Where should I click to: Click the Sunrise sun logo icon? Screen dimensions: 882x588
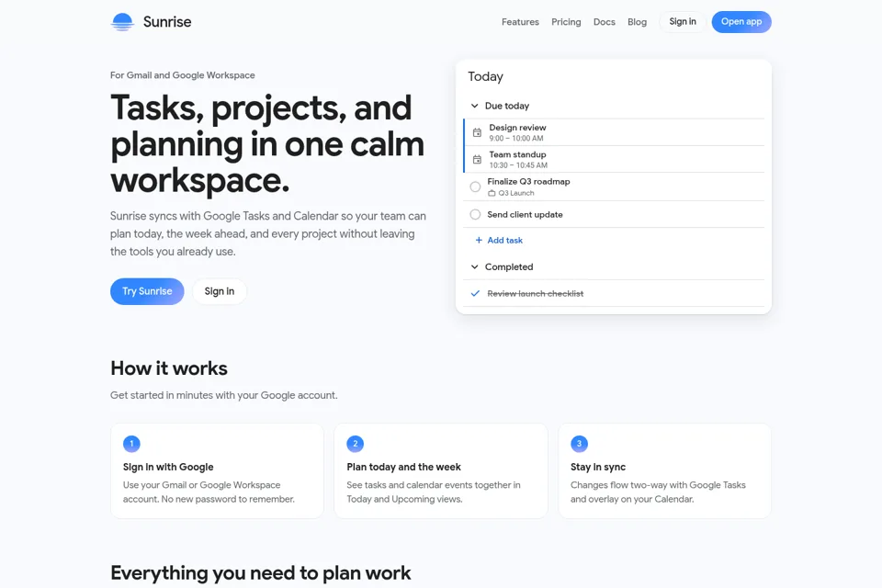tap(122, 22)
